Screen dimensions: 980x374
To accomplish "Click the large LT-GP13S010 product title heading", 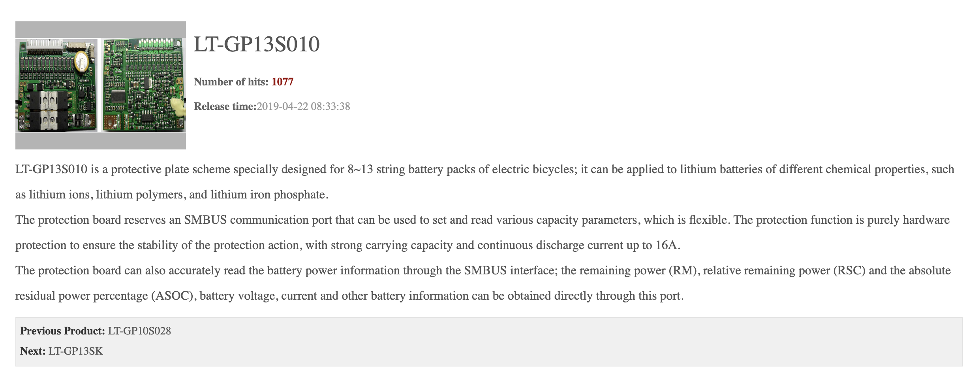I will click(257, 44).
